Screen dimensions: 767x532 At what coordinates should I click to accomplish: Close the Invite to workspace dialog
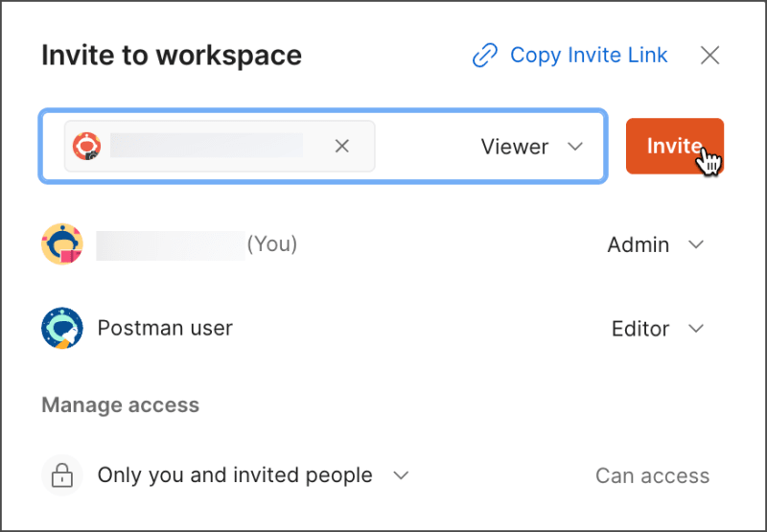(x=709, y=56)
